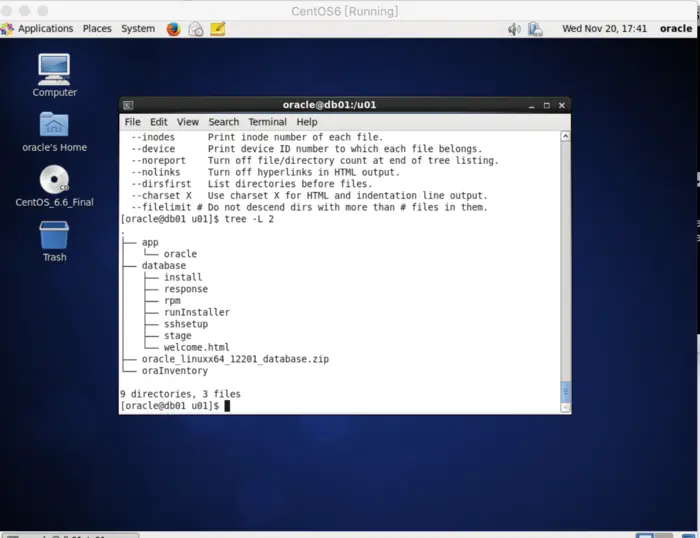The width and height of the screenshot is (700, 538).
Task: Open the terminal View menu
Action: pyautogui.click(x=188, y=122)
